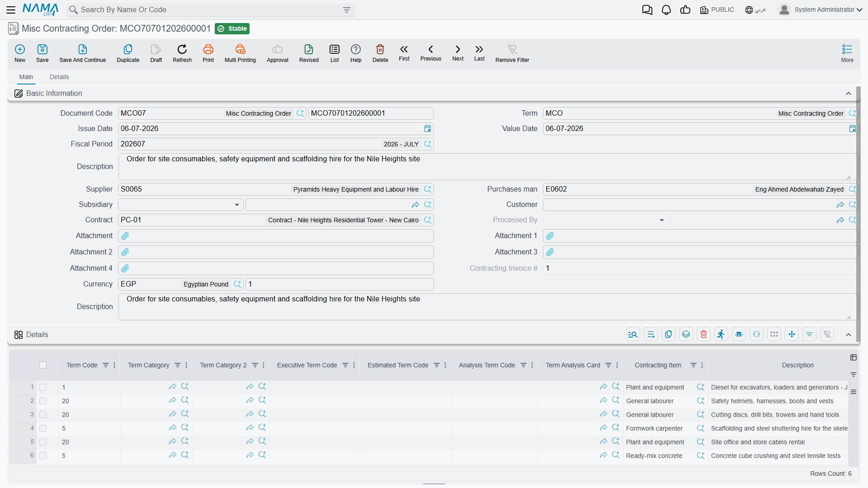Screen dimensions: 868x488
Task: Click the Approval toolbar icon
Action: coord(278,53)
